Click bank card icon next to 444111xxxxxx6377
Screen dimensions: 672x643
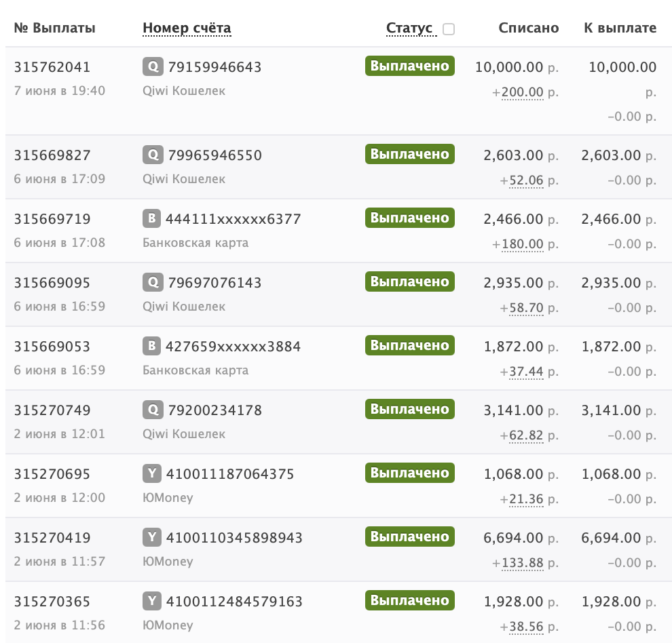pyautogui.click(x=152, y=218)
